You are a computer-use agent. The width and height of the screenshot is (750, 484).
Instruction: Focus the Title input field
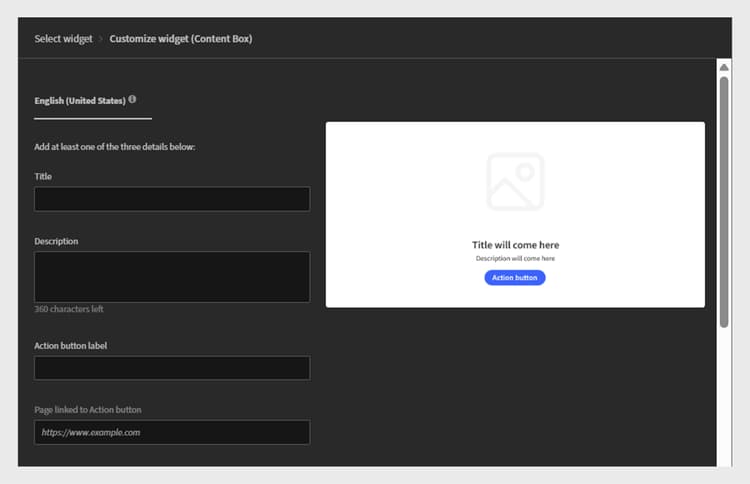click(172, 199)
